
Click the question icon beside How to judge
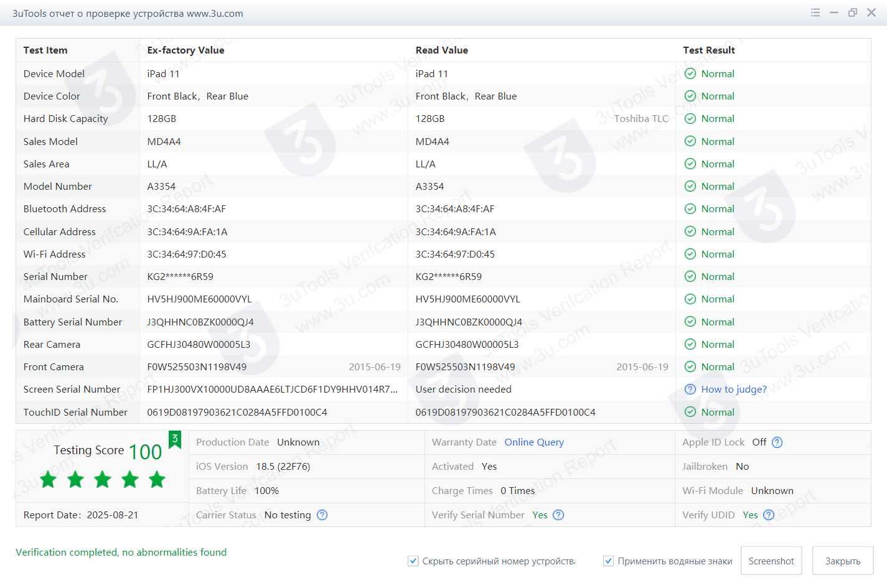690,390
